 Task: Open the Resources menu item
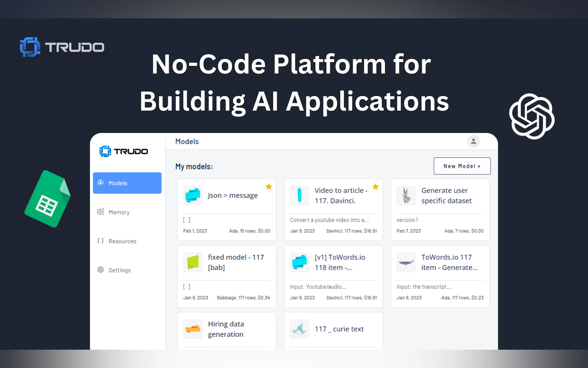122,241
